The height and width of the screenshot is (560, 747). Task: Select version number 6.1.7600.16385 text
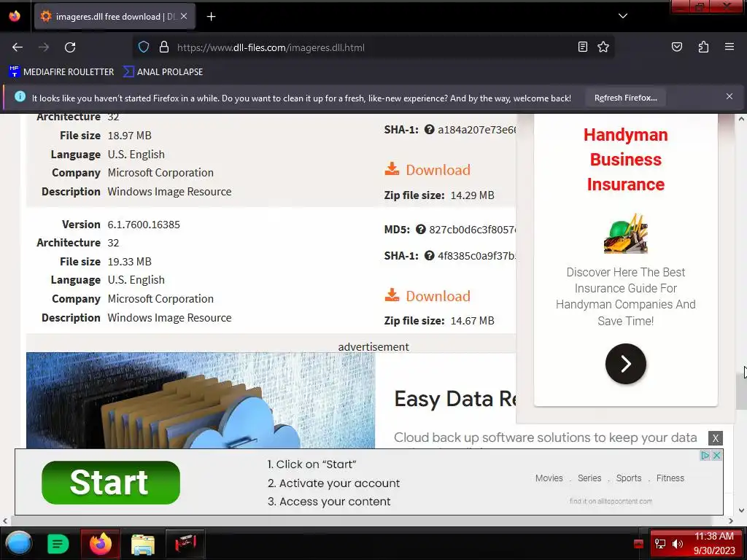click(x=144, y=225)
